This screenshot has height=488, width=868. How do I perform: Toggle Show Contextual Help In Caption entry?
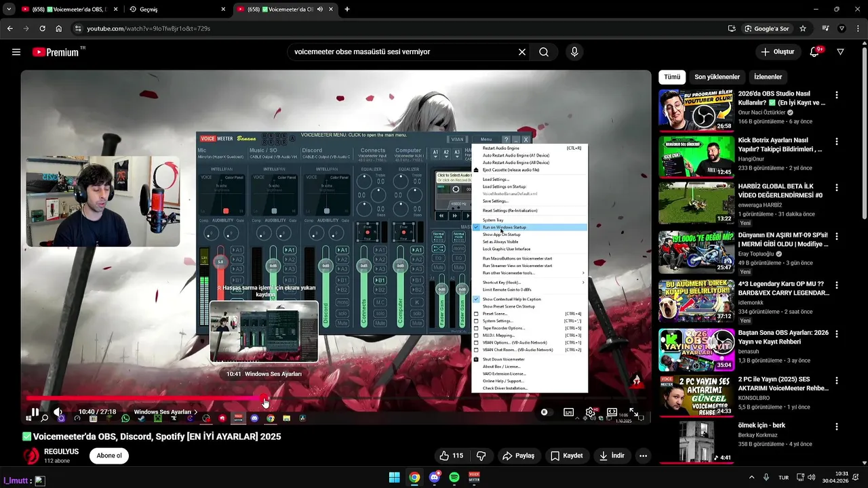click(x=530, y=299)
